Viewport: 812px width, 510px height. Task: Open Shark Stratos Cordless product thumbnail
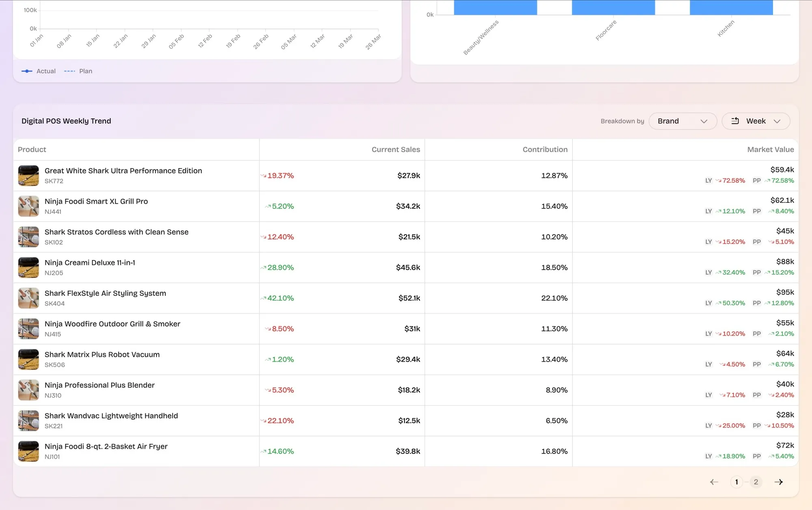(28, 237)
